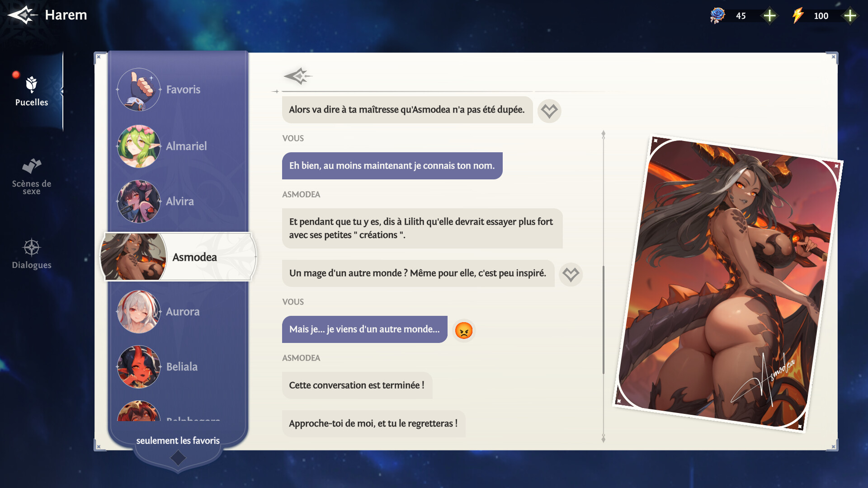
Task: Add more blue rose currency
Action: click(x=769, y=16)
